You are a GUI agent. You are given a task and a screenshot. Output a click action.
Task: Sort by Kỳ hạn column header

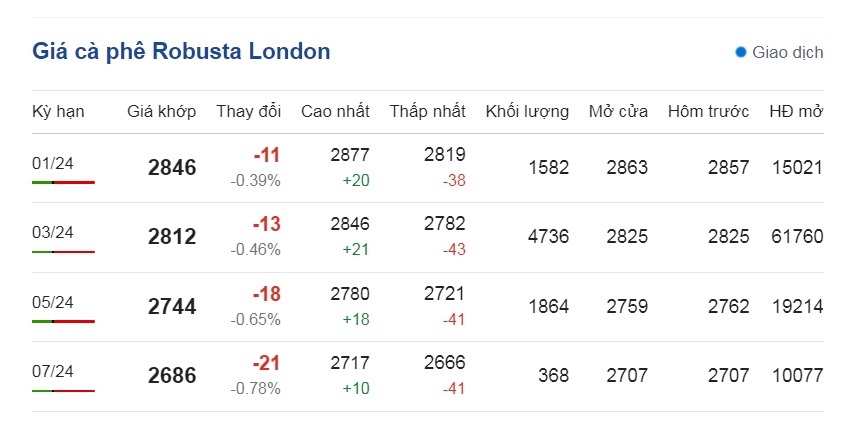pos(58,112)
